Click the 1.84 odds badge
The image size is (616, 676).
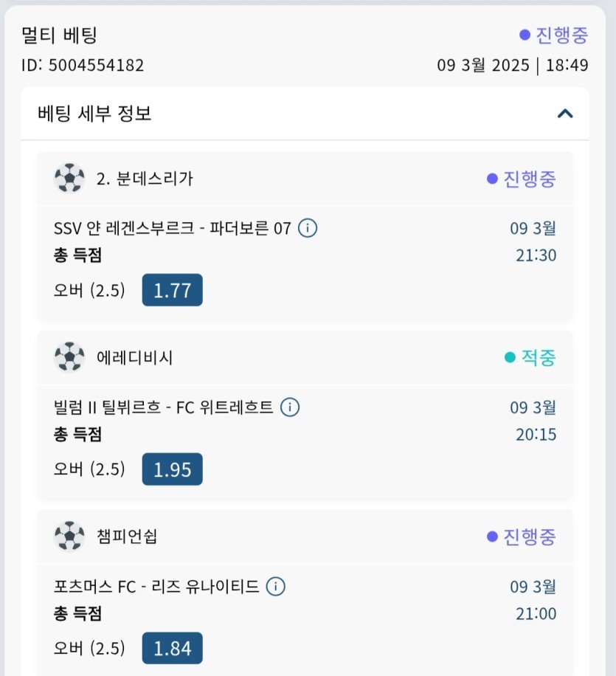[172, 648]
